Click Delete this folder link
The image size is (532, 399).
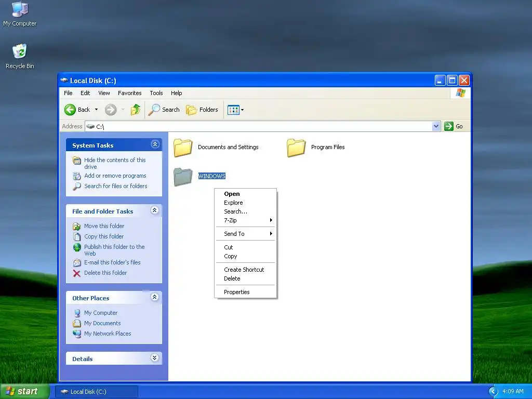105,273
